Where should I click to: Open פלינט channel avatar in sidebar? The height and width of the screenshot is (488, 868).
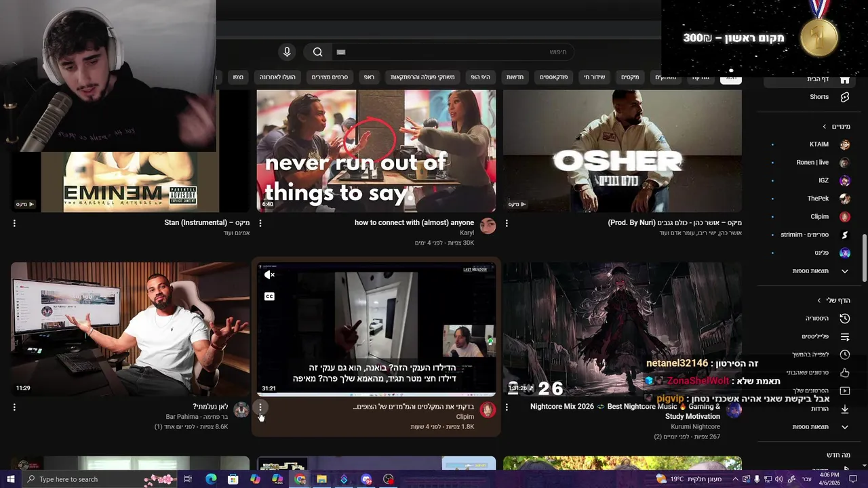coord(845,253)
